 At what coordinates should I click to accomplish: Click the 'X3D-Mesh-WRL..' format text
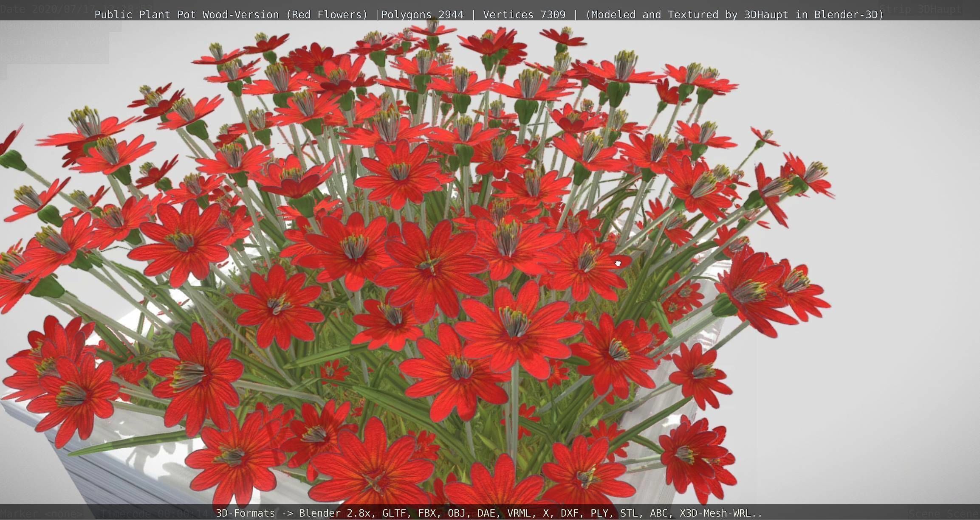(x=721, y=513)
